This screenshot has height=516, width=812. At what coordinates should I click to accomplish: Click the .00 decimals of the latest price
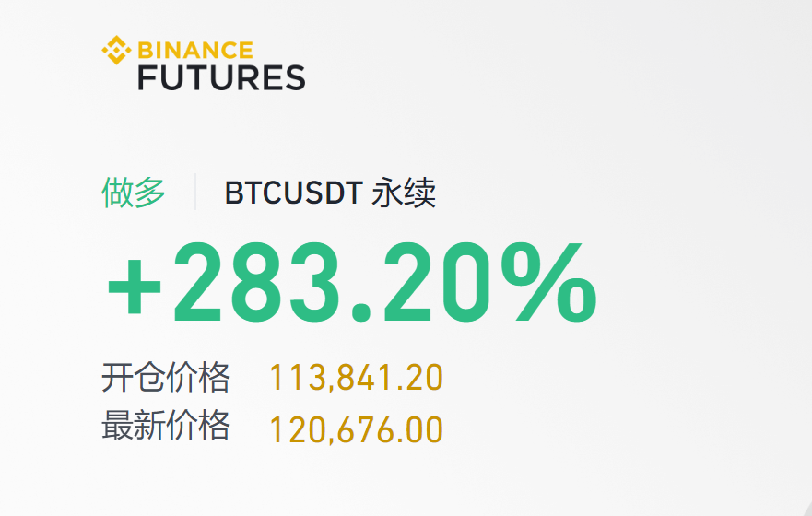tap(420, 429)
